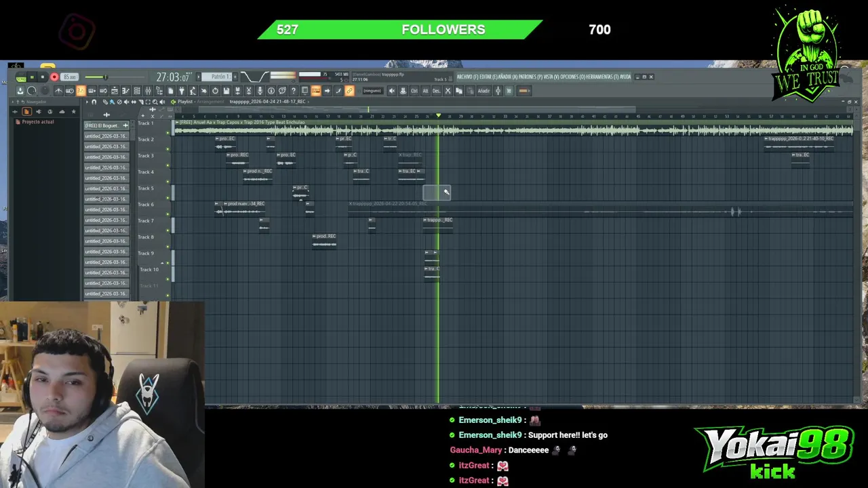Image resolution: width=868 pixels, height=488 pixels.
Task: Mute Track 2 with its green dot
Action: pos(167,148)
